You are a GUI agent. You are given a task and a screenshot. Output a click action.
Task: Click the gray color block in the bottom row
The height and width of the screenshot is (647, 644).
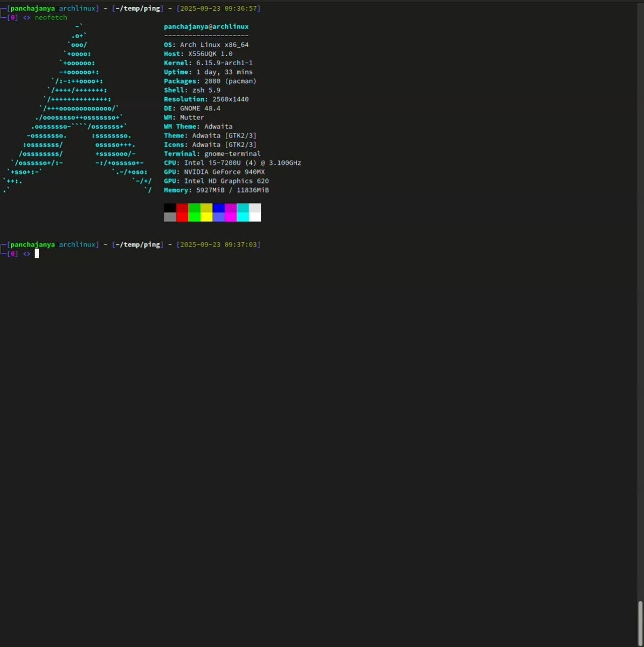pos(170,217)
